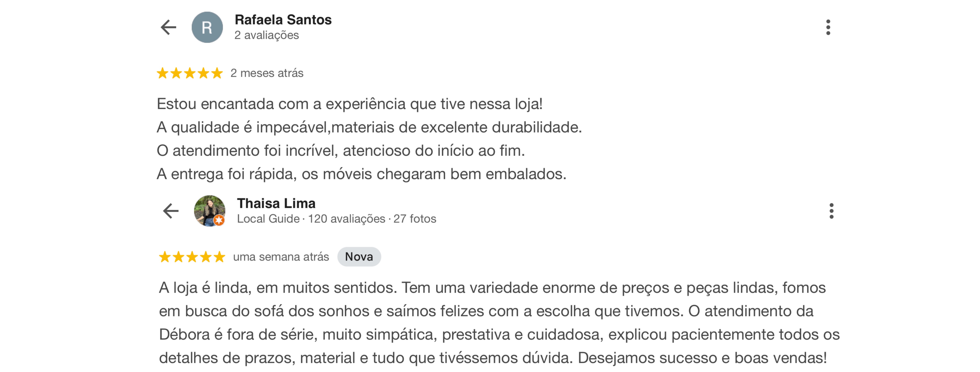
Task: Open Rafaela Santos avatar with letter R
Action: (x=207, y=27)
